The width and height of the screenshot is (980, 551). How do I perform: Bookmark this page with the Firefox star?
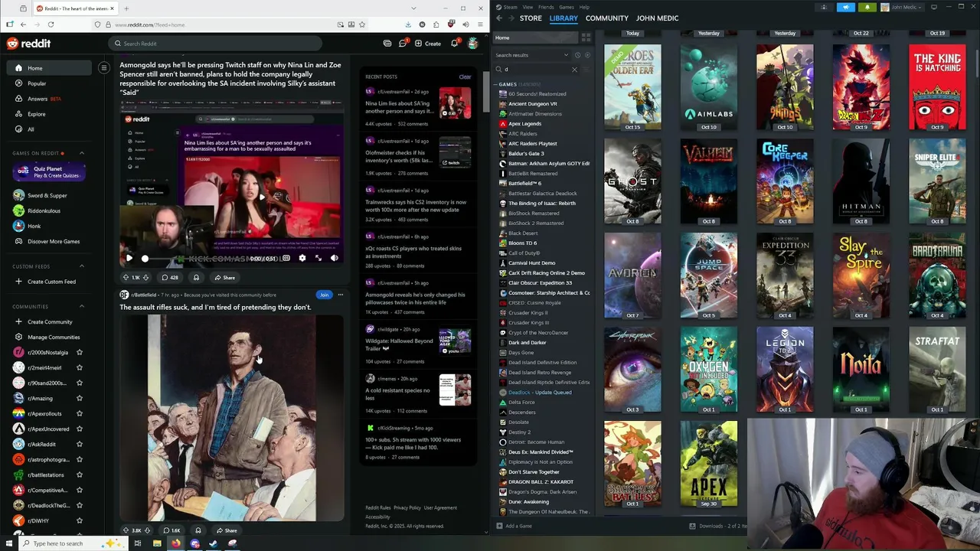click(362, 24)
